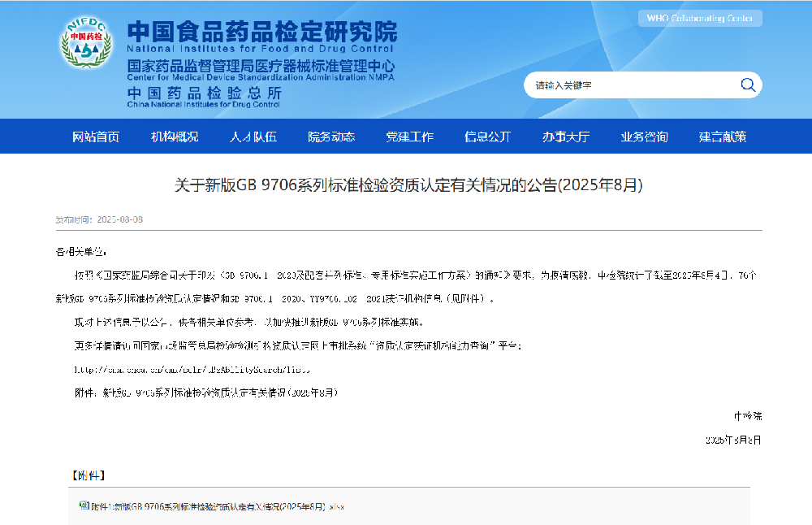The width and height of the screenshot is (812, 525).
Task: Open the 机构概况 navigation menu item
Action: [x=175, y=137]
